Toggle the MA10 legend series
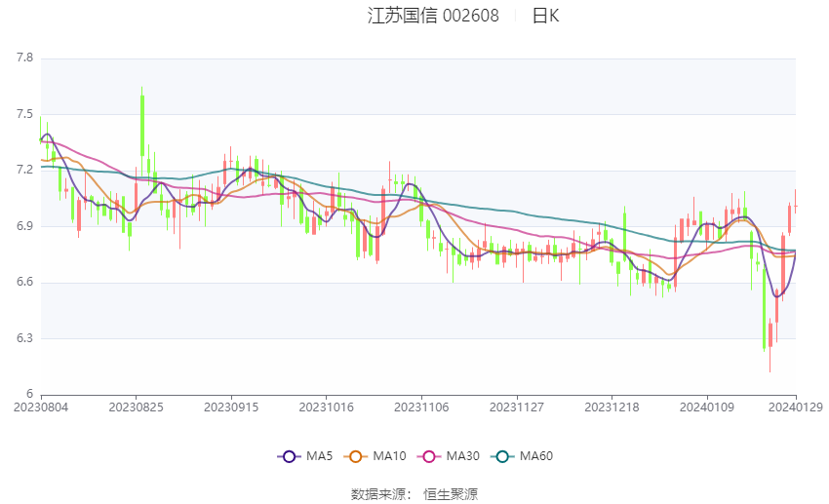The height and width of the screenshot is (504, 829). pos(375,456)
